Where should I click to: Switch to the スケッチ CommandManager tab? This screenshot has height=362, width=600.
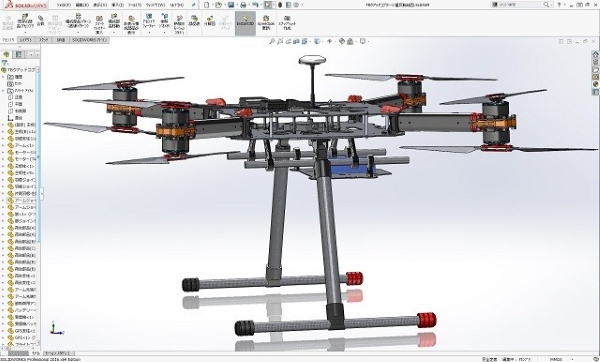pyautogui.click(x=44, y=40)
